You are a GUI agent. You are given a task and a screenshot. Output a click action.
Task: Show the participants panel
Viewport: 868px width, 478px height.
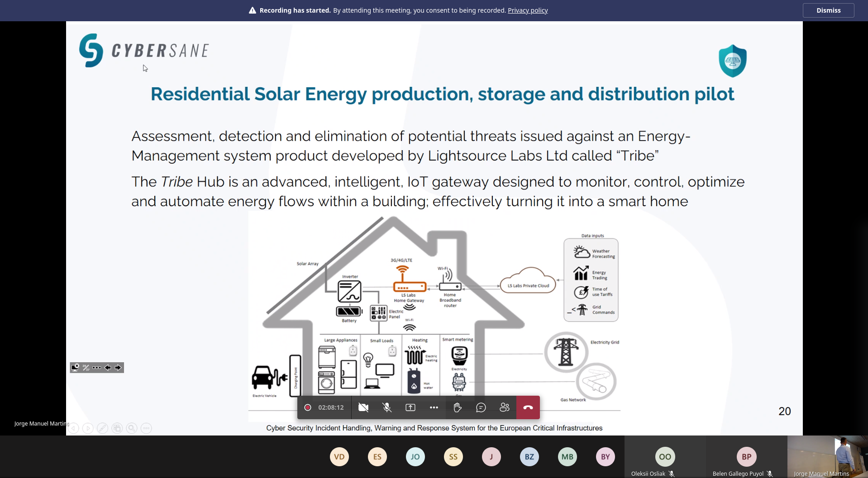pyautogui.click(x=505, y=407)
